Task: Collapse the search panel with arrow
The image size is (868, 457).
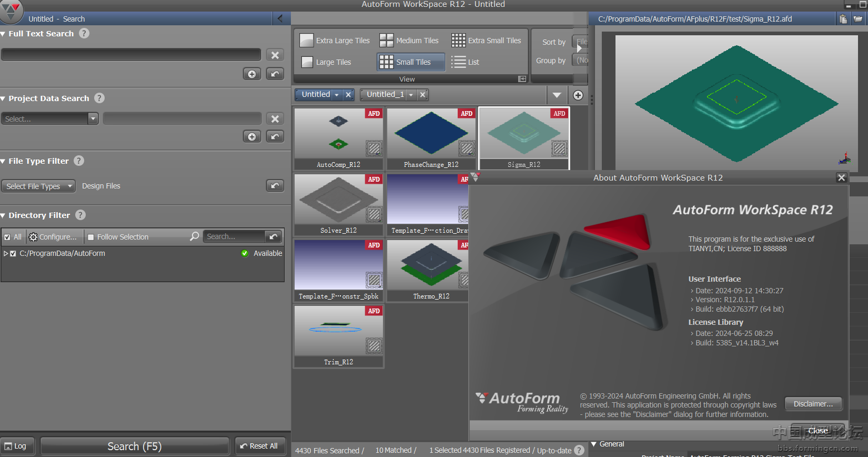Action: tap(280, 18)
